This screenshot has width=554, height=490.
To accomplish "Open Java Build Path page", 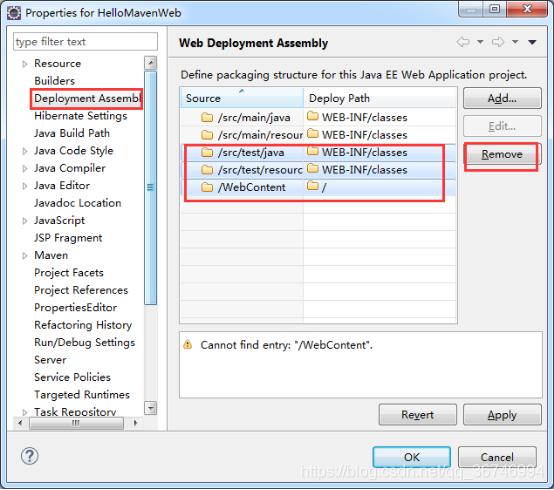I will [x=72, y=133].
